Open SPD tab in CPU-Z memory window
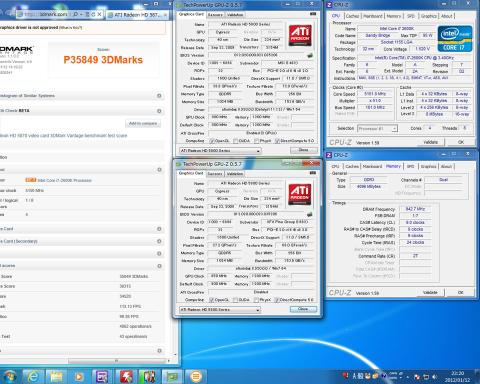480x384 pixels. 411,166
